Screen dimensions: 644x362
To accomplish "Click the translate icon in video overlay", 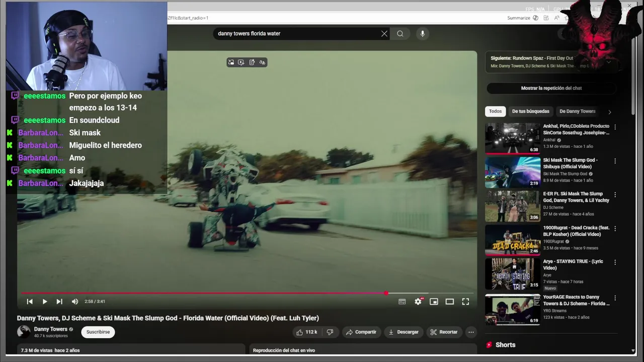I will 262,62.
